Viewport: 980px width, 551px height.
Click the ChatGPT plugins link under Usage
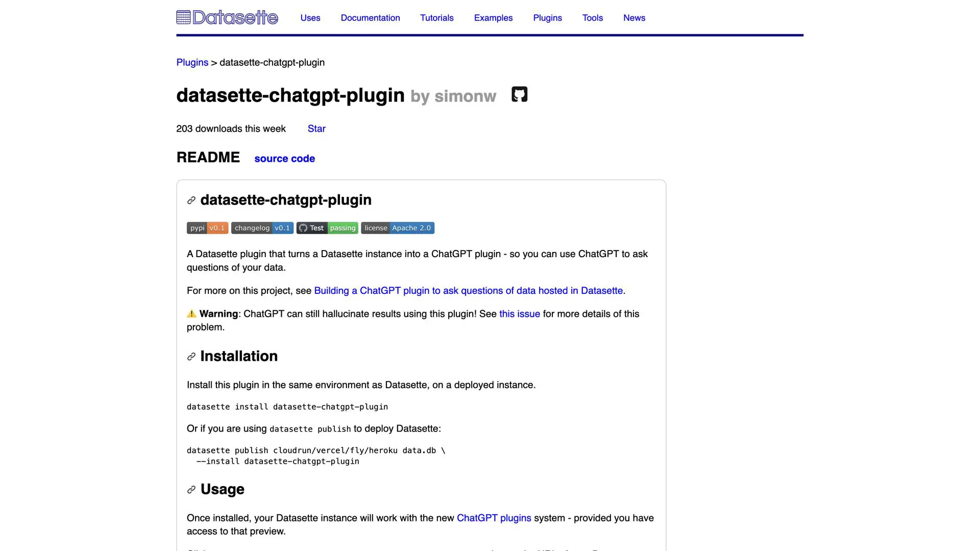(494, 518)
